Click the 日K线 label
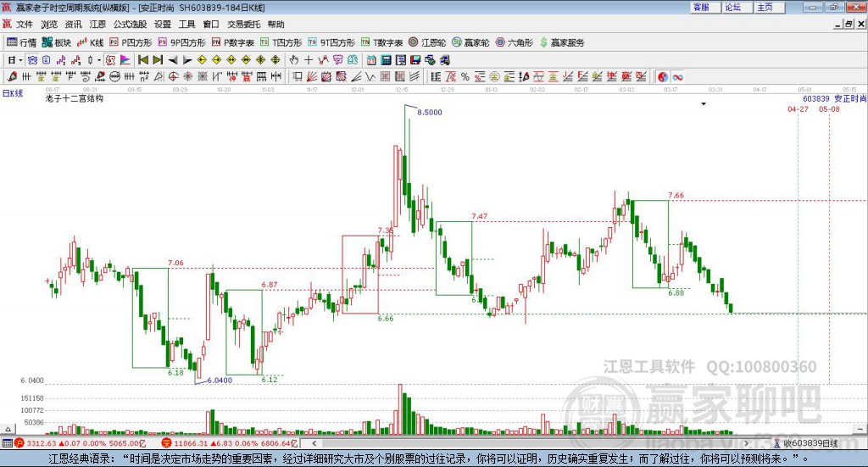 13,93
